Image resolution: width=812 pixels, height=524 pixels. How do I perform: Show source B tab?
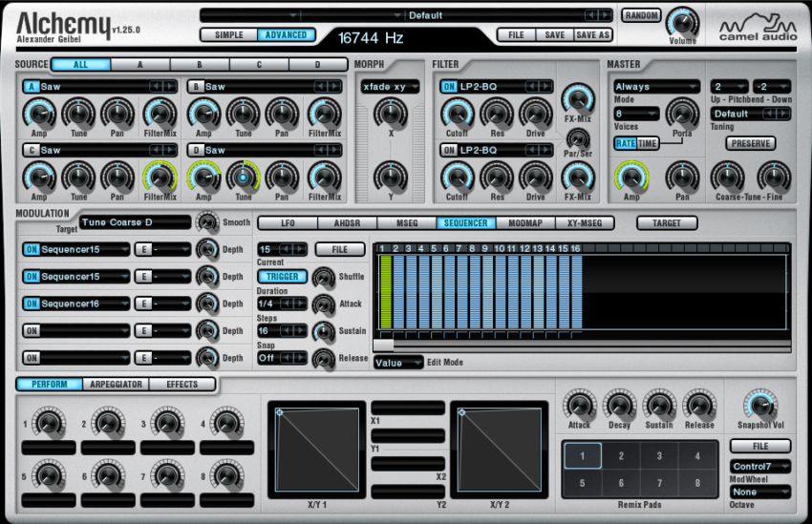pos(200,65)
